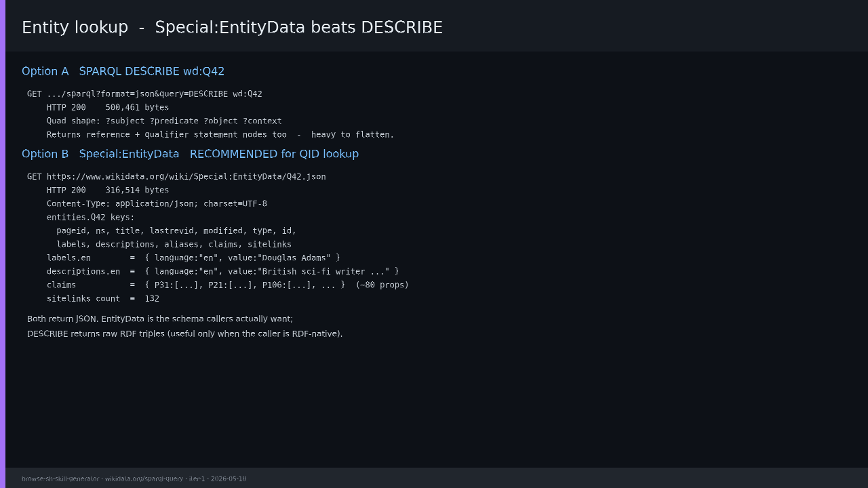Click the slide title "Entity lookup - Special:EntityData beats DESCRIBE"
Screen dimensions: 868x488
tap(232, 27)
